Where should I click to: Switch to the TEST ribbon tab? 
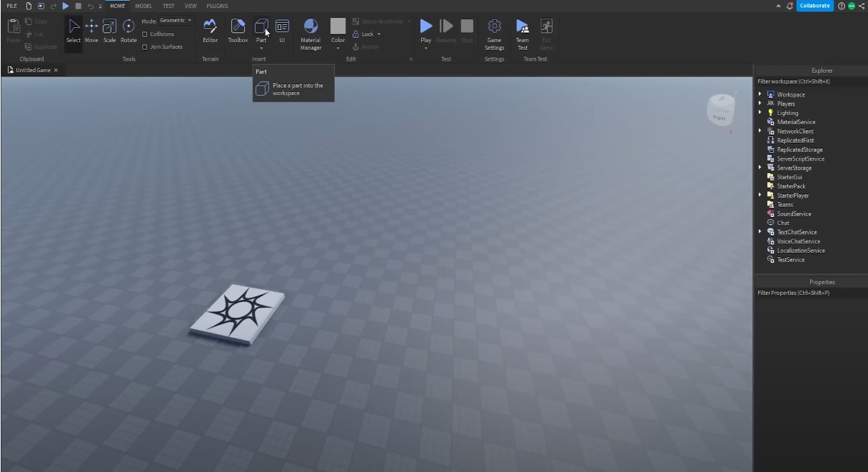(168, 6)
